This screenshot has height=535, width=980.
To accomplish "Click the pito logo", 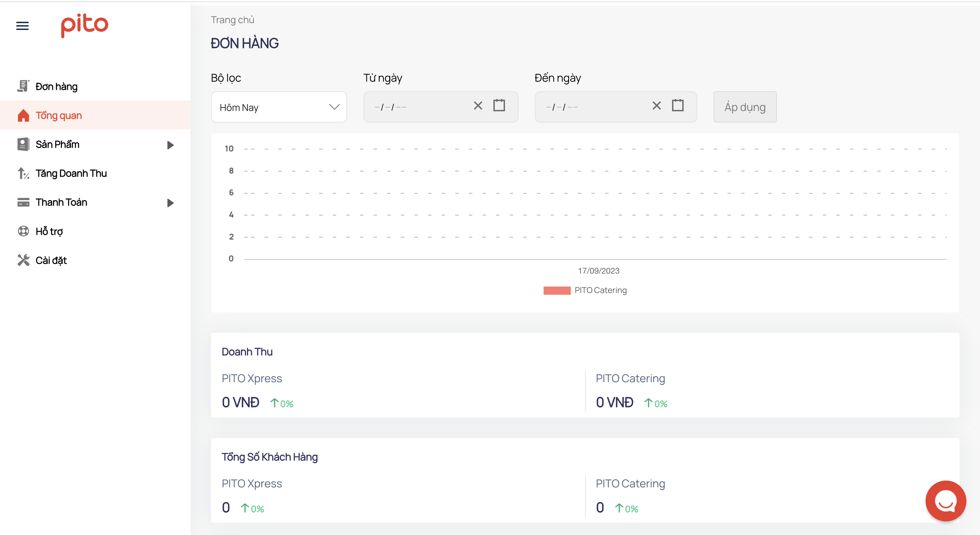I will pos(84,26).
